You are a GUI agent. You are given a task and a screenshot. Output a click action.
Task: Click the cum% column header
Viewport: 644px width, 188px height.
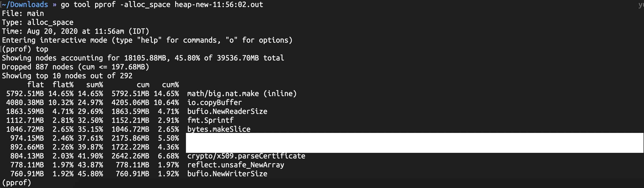170,85
